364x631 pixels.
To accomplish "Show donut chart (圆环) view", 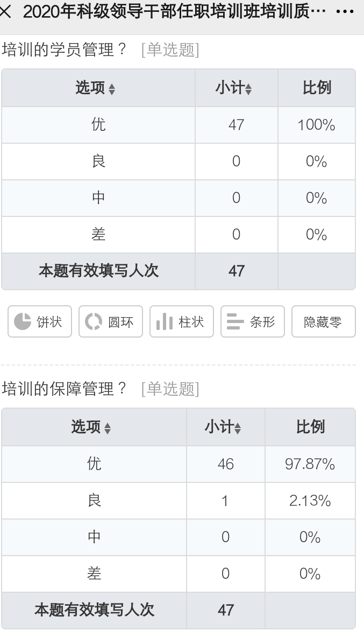I will 110,321.
